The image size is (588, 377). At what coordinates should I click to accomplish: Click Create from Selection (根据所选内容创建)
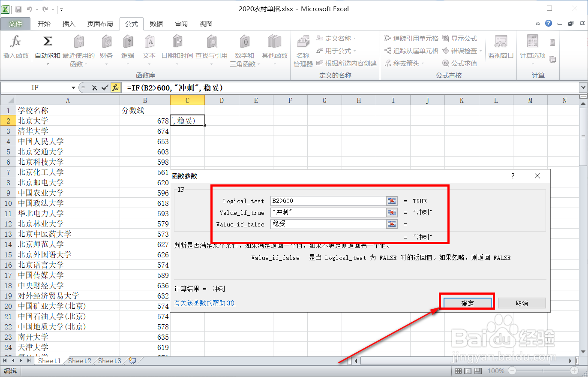coord(347,63)
